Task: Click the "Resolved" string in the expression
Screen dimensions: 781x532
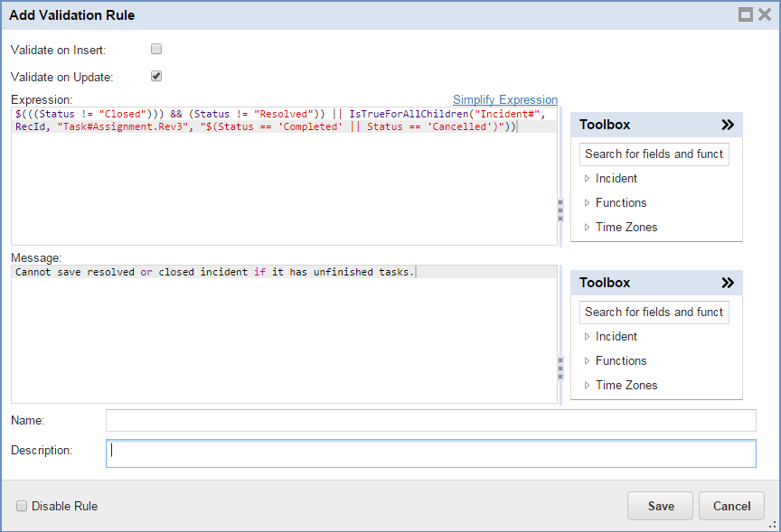Action: point(284,114)
